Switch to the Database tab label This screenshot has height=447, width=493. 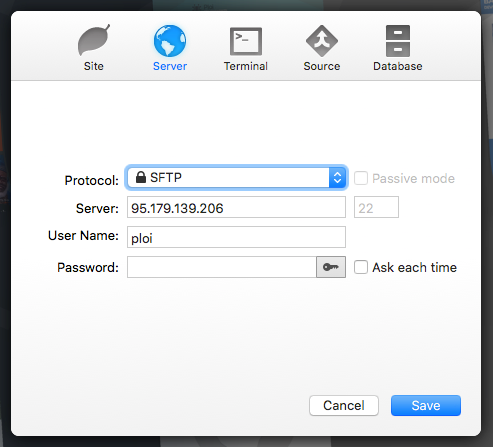click(x=398, y=66)
